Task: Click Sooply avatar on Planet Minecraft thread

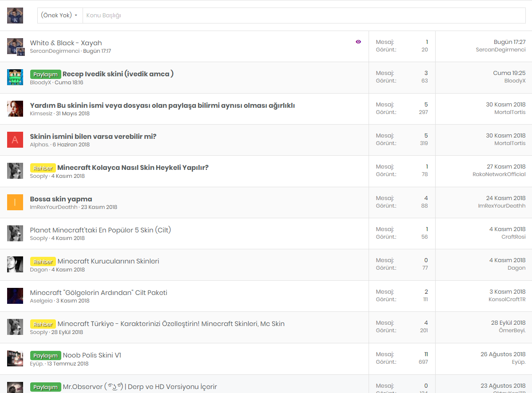Action: 15,233
